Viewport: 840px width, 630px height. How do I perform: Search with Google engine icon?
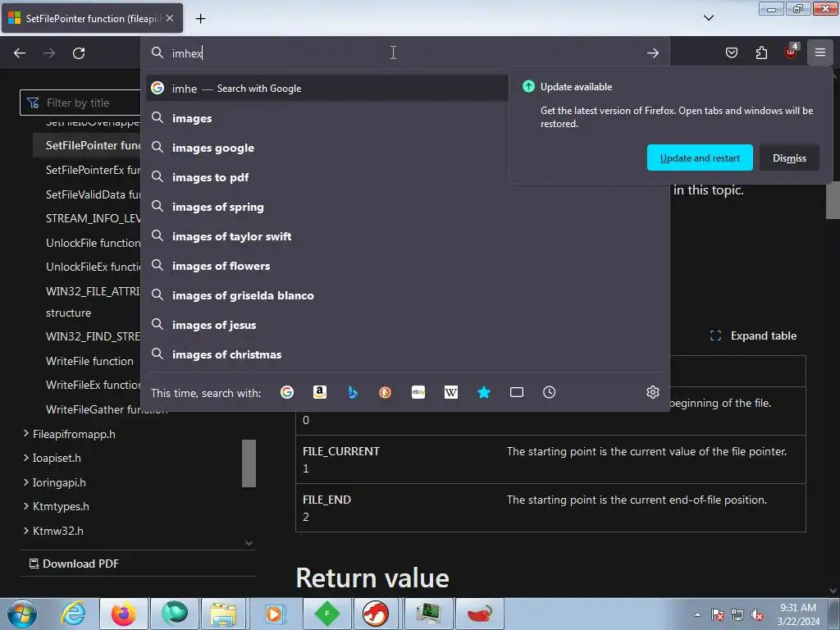[x=287, y=393]
